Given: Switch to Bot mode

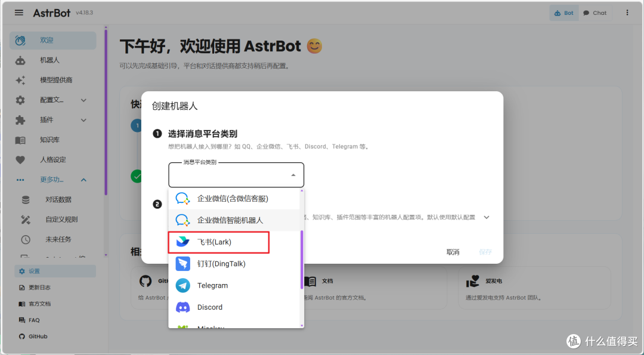Looking at the screenshot, I should [x=564, y=13].
